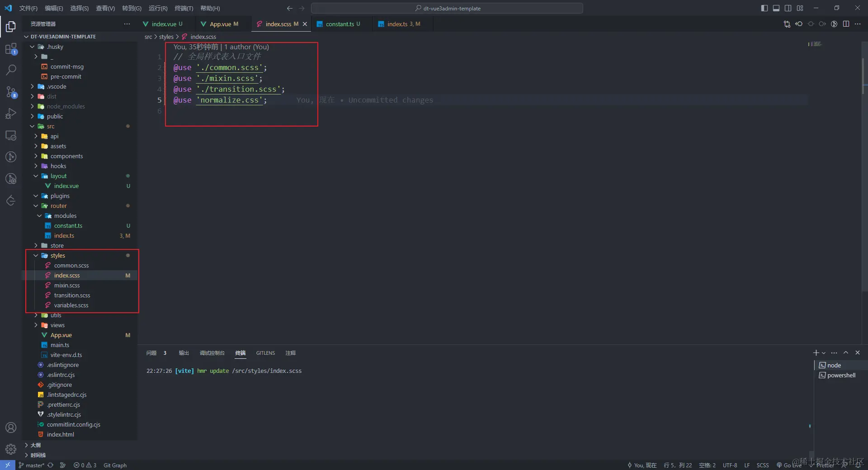Click the new terminal plus icon
This screenshot has height=470, width=868.
tap(816, 352)
